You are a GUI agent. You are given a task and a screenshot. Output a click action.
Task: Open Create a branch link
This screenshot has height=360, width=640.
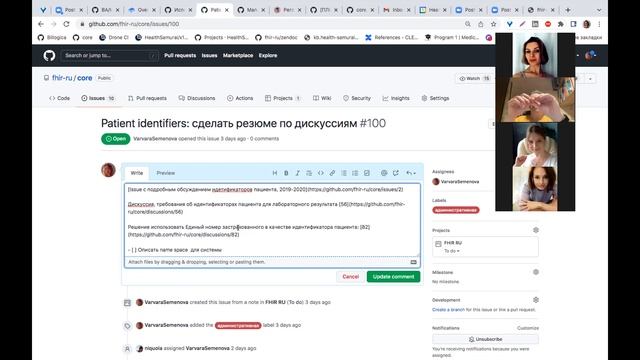coord(448,310)
